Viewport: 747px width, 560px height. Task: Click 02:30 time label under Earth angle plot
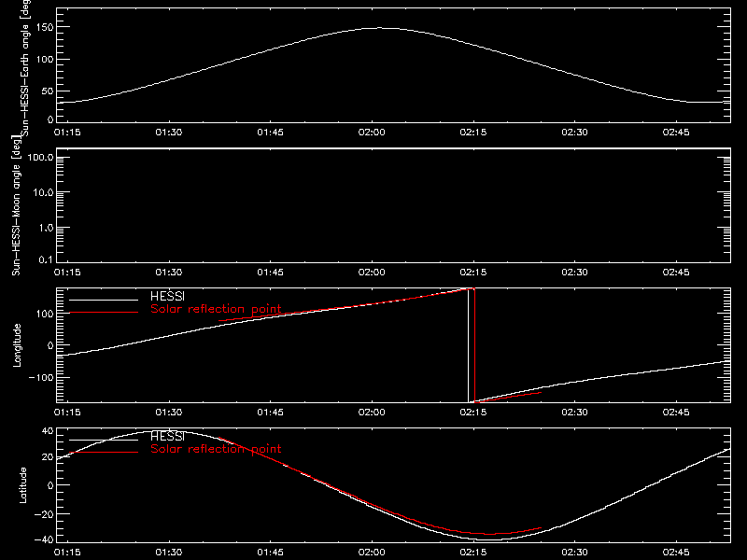(x=574, y=132)
